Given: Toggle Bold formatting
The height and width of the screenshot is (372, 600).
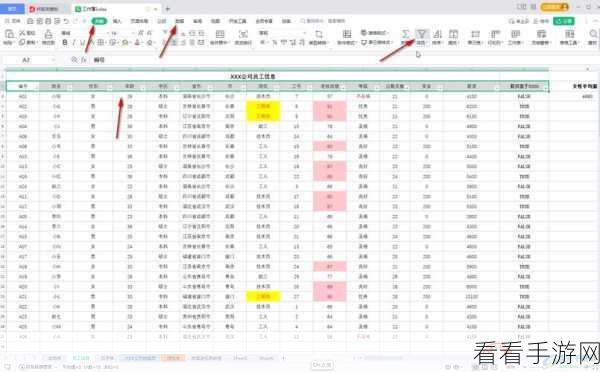Looking at the screenshot, I should [65, 42].
